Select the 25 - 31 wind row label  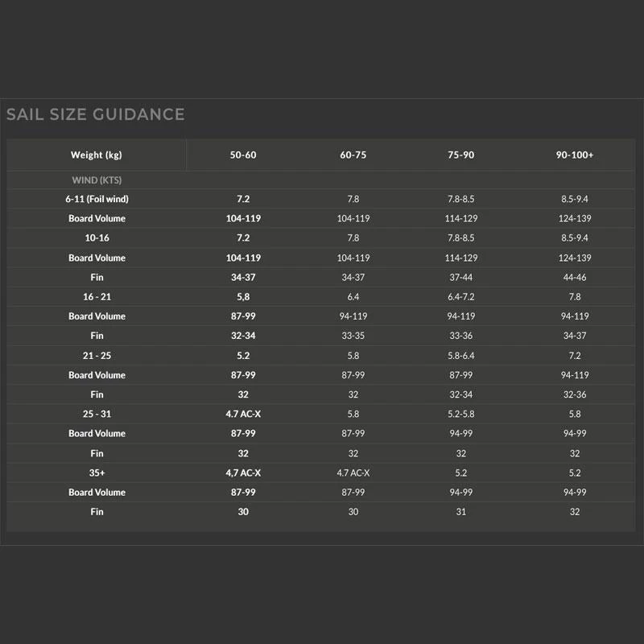click(x=97, y=415)
